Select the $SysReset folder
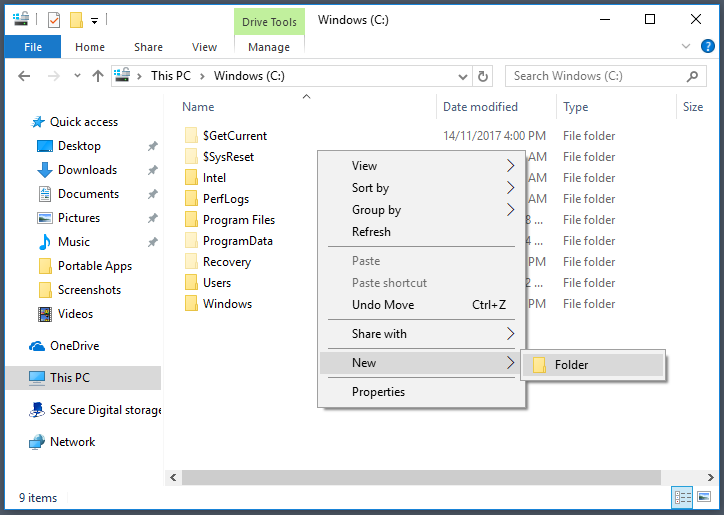 click(228, 157)
